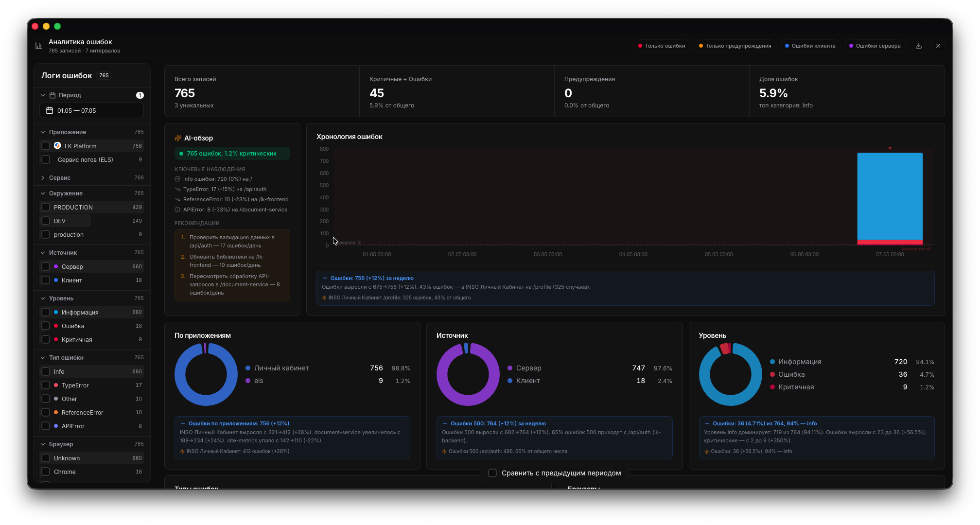Image resolution: width=980 pixels, height=525 pixels.
Task: Click recommendation about /document-service API requests
Action: click(232, 284)
